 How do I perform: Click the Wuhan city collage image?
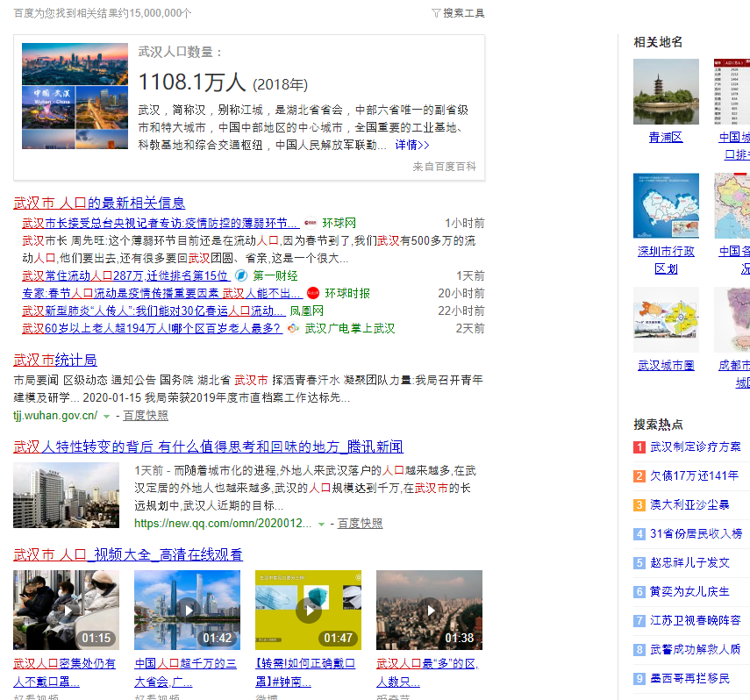pyautogui.click(x=75, y=96)
